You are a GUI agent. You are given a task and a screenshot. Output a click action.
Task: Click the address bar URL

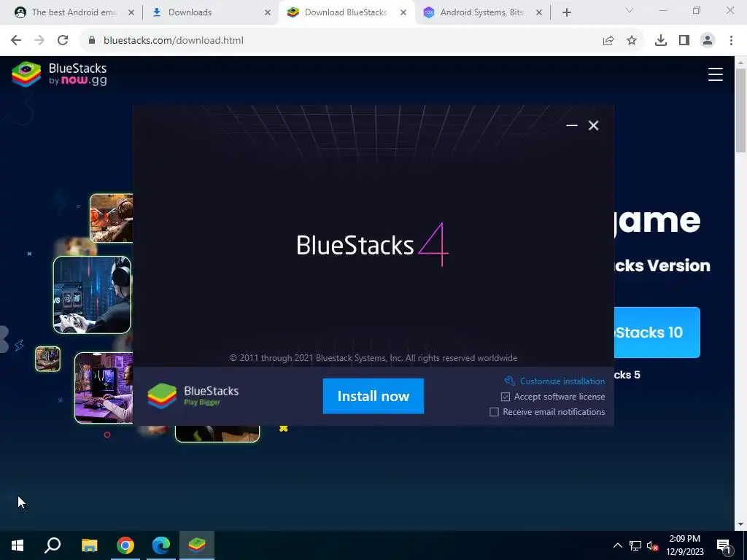(174, 41)
